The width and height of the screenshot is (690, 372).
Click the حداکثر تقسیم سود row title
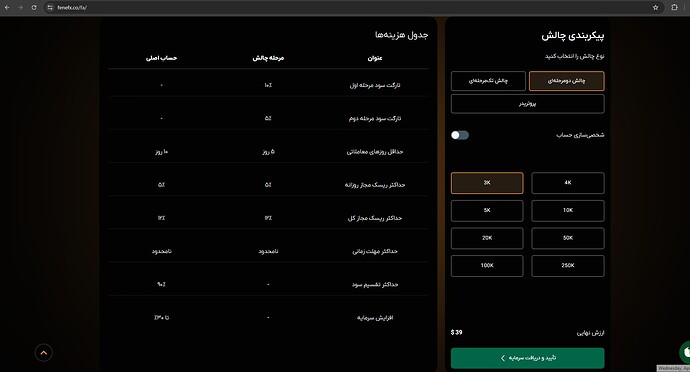375,285
